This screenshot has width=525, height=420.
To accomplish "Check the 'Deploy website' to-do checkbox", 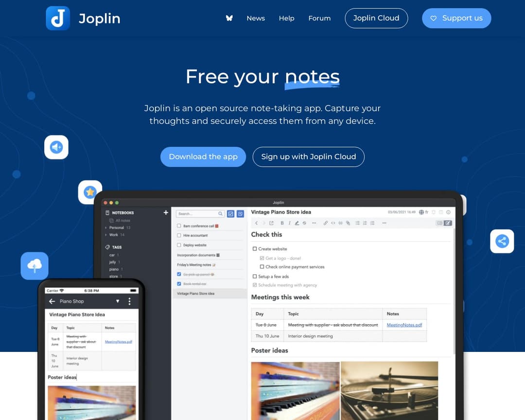I will (x=179, y=245).
